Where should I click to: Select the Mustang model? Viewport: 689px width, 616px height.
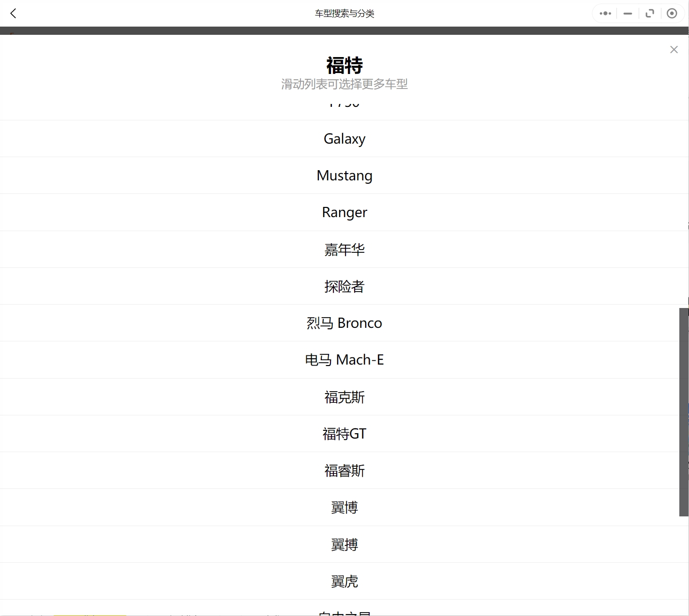344,176
